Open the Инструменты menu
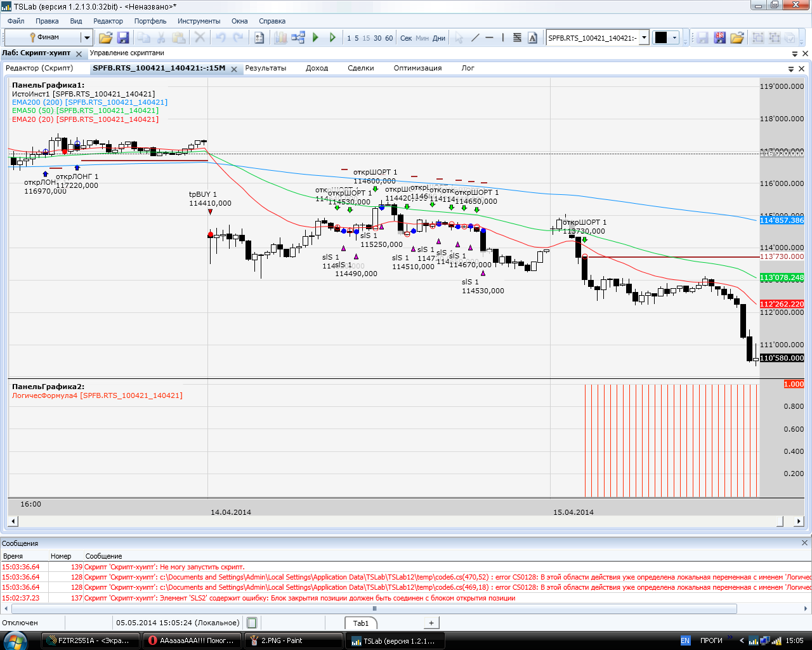This screenshot has width=812, height=650. [x=199, y=21]
